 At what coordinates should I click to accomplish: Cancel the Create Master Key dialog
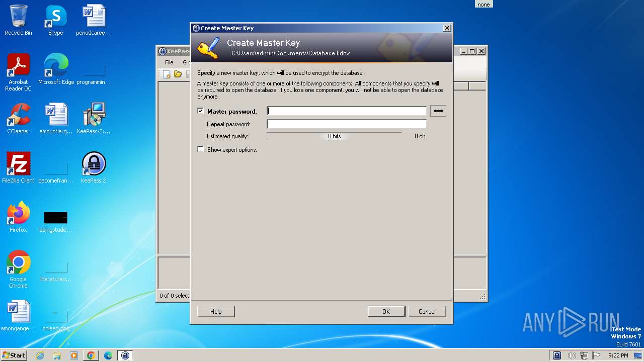(427, 312)
